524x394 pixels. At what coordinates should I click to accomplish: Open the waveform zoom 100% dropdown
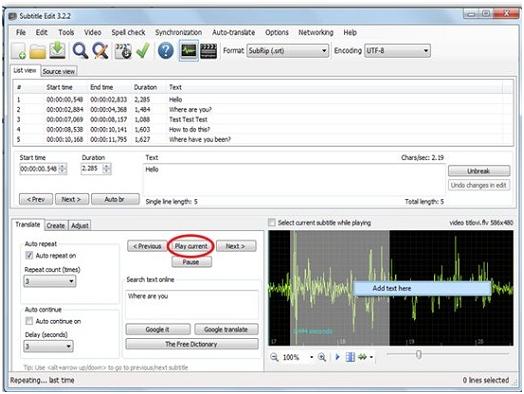[311, 357]
